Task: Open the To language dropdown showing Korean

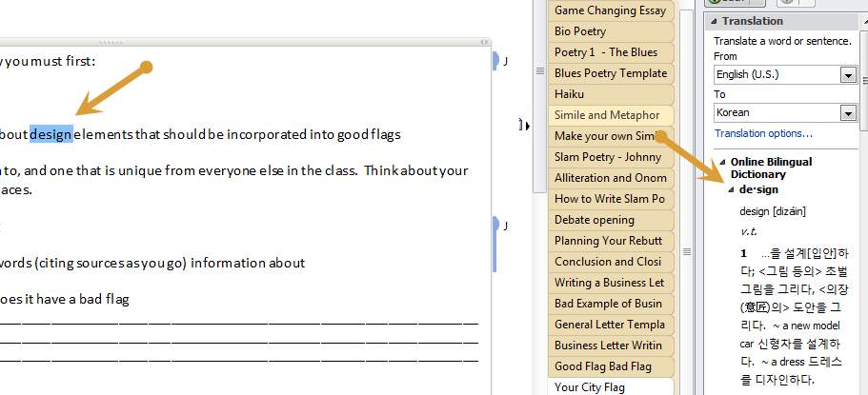Action: pos(847,113)
